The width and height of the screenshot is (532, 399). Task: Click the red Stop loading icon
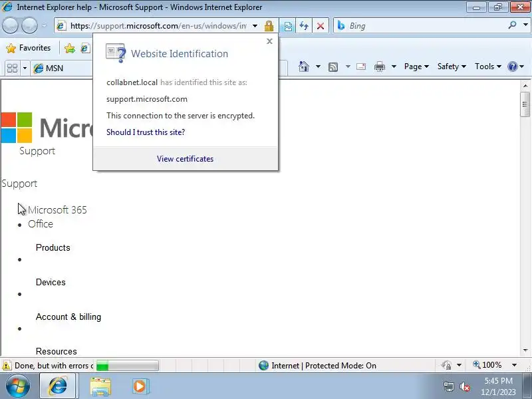coord(321,26)
